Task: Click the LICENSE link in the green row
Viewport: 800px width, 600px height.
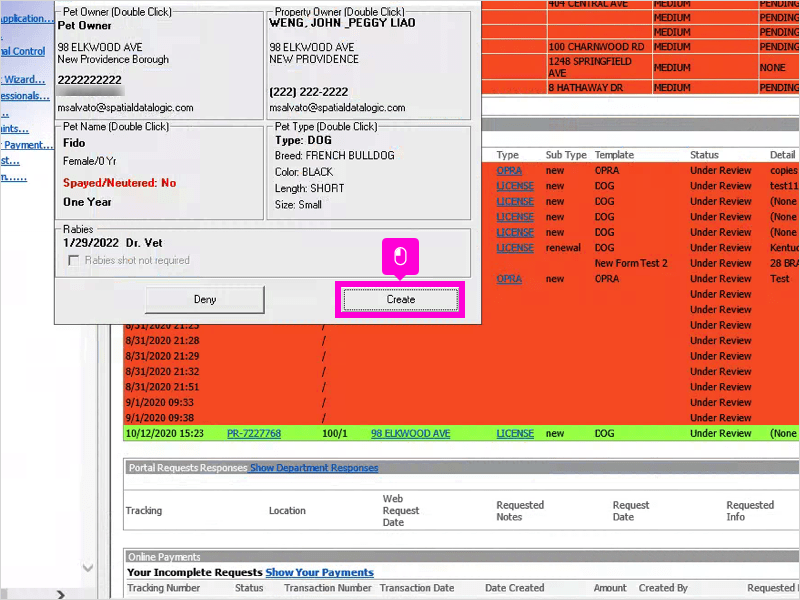Action: (515, 433)
